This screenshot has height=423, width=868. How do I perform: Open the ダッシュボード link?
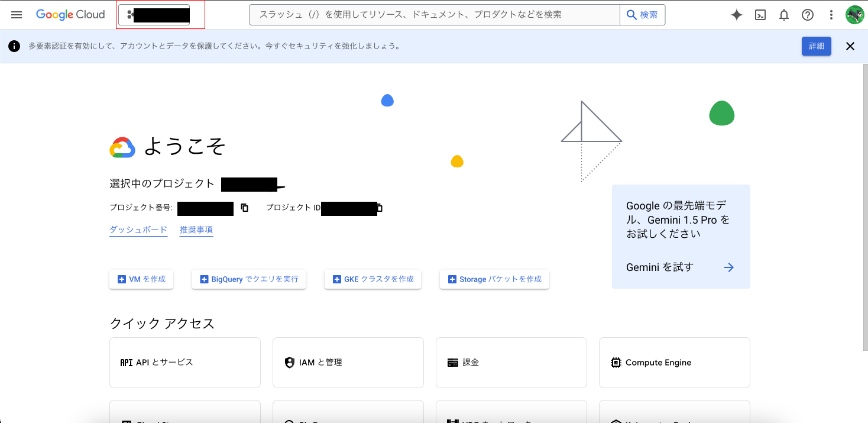click(138, 230)
